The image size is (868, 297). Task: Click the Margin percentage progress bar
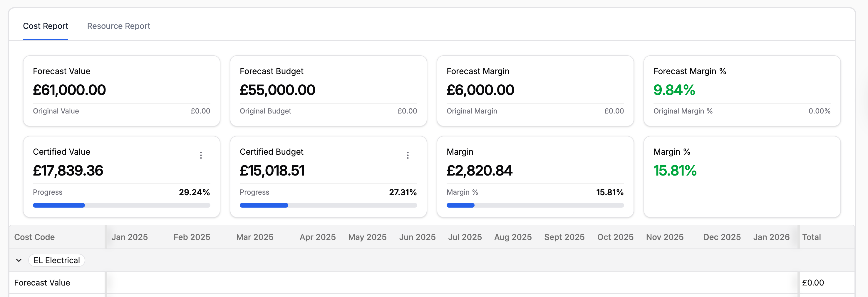pyautogui.click(x=535, y=205)
